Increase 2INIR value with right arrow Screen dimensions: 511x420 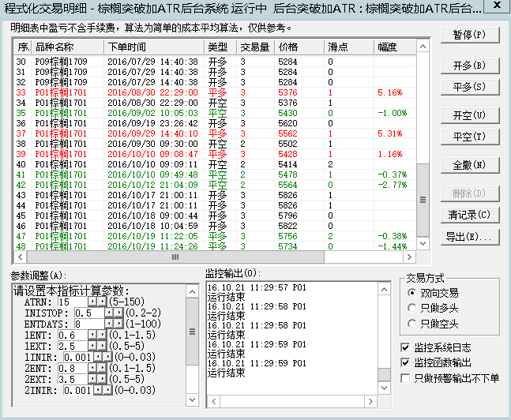(107, 390)
